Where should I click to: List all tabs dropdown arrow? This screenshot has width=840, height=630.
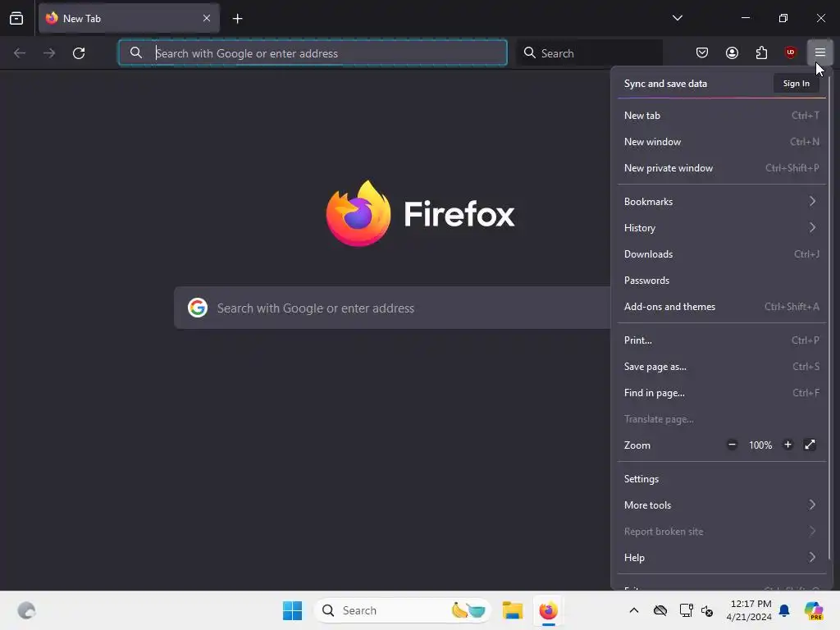[677, 18]
